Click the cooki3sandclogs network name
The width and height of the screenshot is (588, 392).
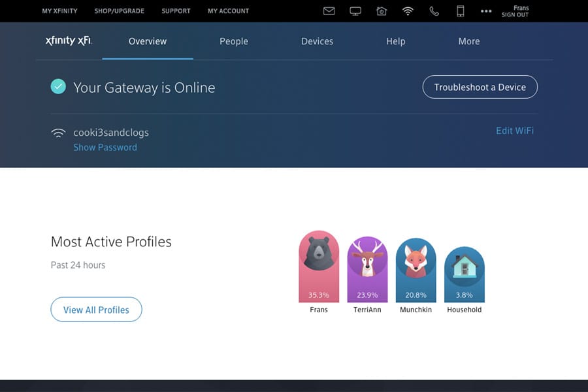click(x=111, y=133)
